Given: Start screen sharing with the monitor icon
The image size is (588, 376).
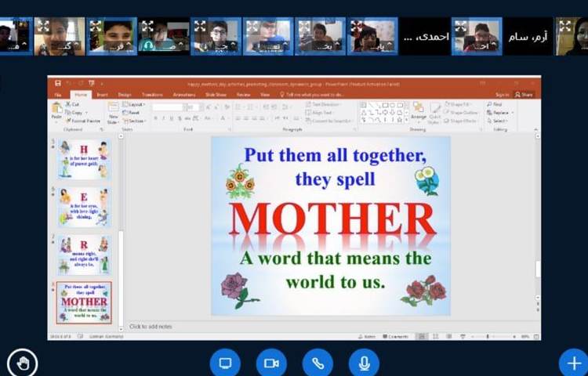Looking at the screenshot, I should pos(225,363).
